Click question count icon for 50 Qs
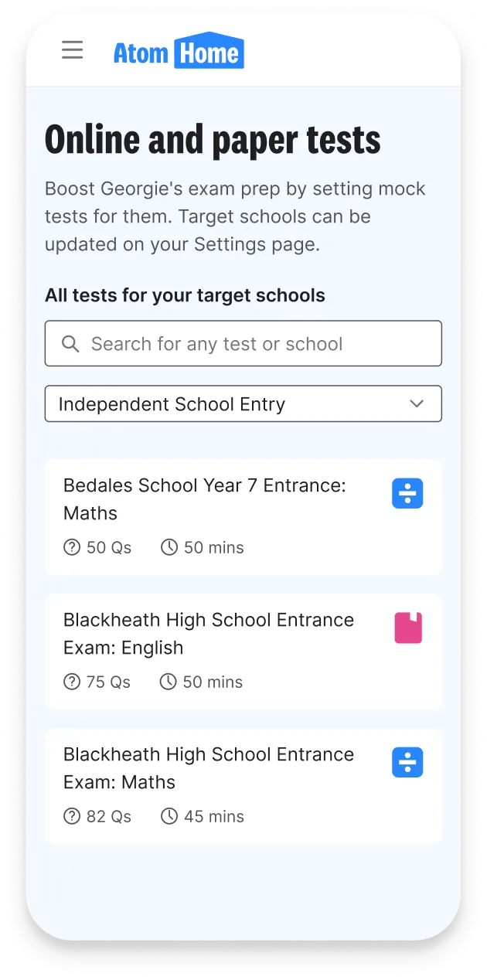Screen dimensions: 487x980 (x=72, y=547)
